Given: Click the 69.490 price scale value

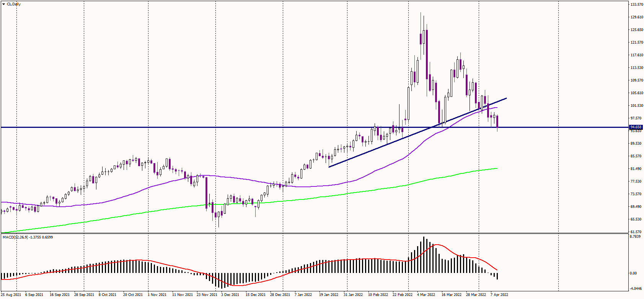Looking at the screenshot, I should tap(636, 207).
